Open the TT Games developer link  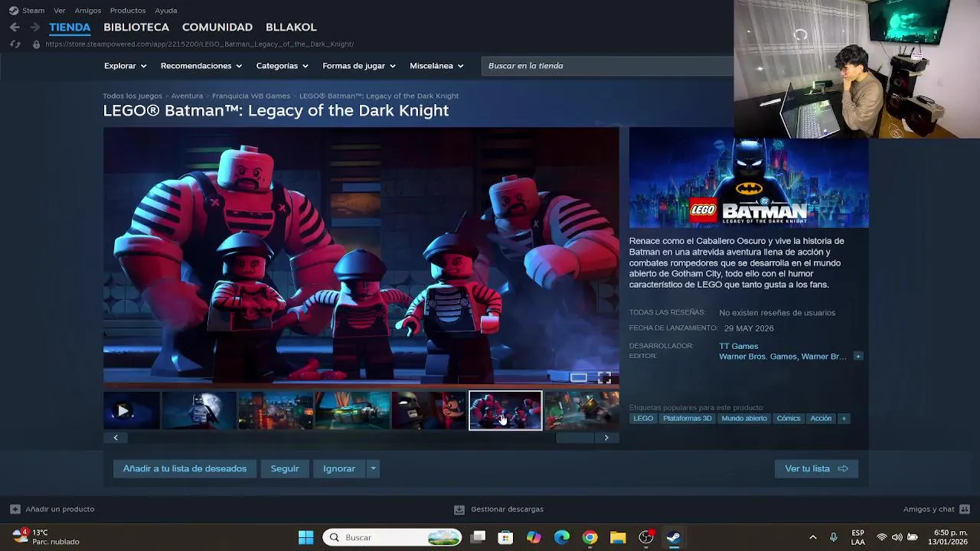pos(739,346)
